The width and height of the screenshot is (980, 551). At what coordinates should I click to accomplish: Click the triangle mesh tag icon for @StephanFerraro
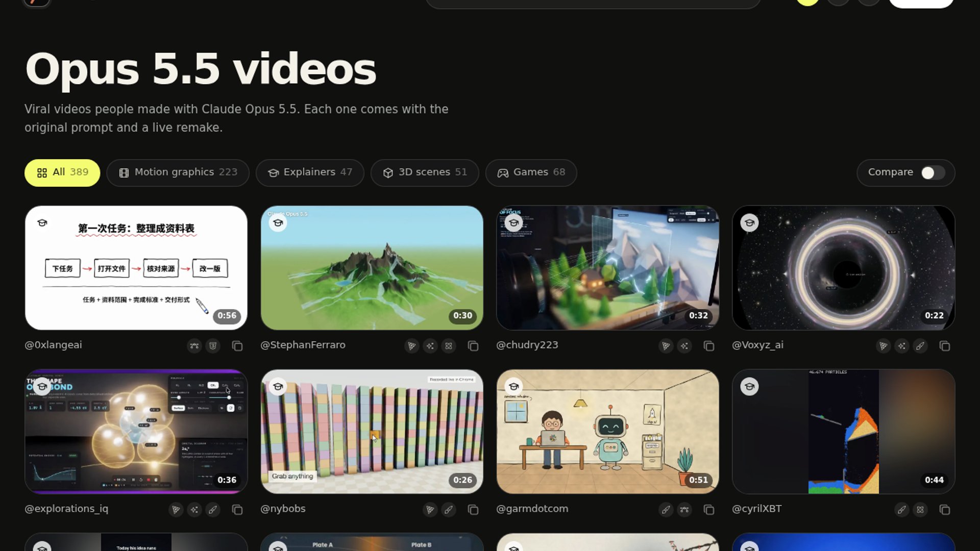(412, 346)
